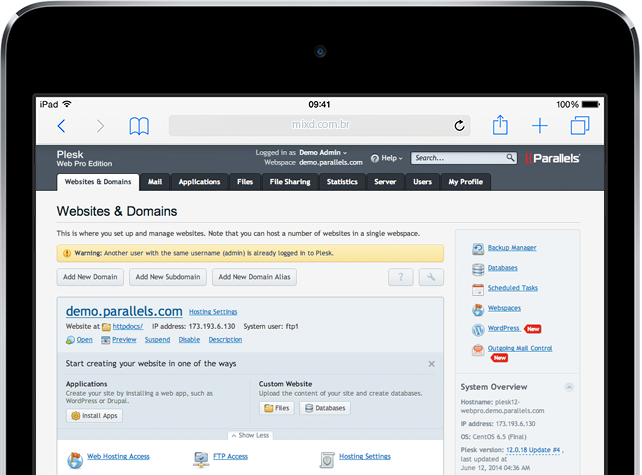
Task: Open the httpdocs/ folder link
Action: click(127, 326)
